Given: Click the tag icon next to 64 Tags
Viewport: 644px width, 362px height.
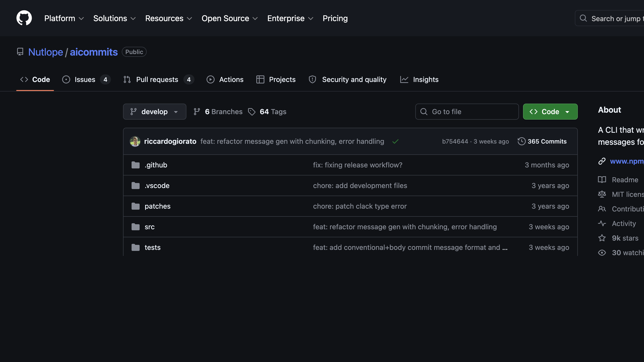Looking at the screenshot, I should pyautogui.click(x=252, y=112).
